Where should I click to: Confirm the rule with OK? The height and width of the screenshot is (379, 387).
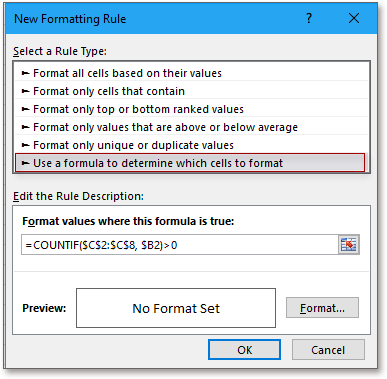tap(245, 350)
